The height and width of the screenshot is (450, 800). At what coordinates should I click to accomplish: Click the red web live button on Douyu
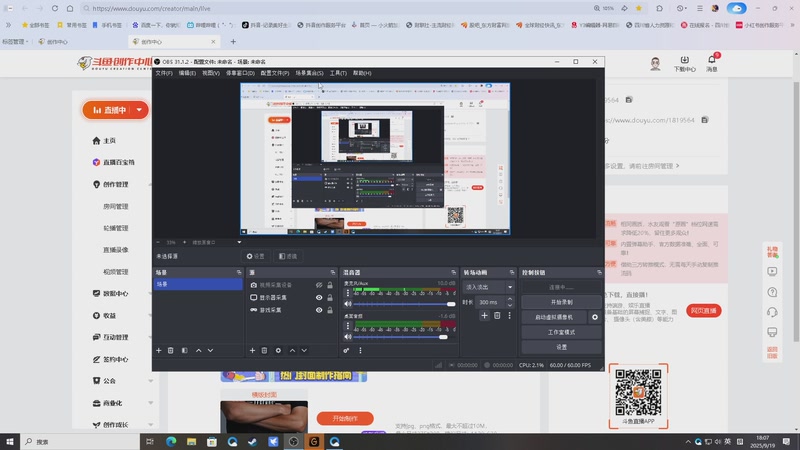tap(704, 311)
